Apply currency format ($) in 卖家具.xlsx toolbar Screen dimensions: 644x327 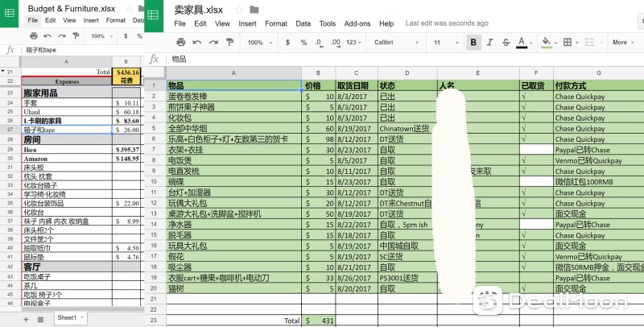287,43
